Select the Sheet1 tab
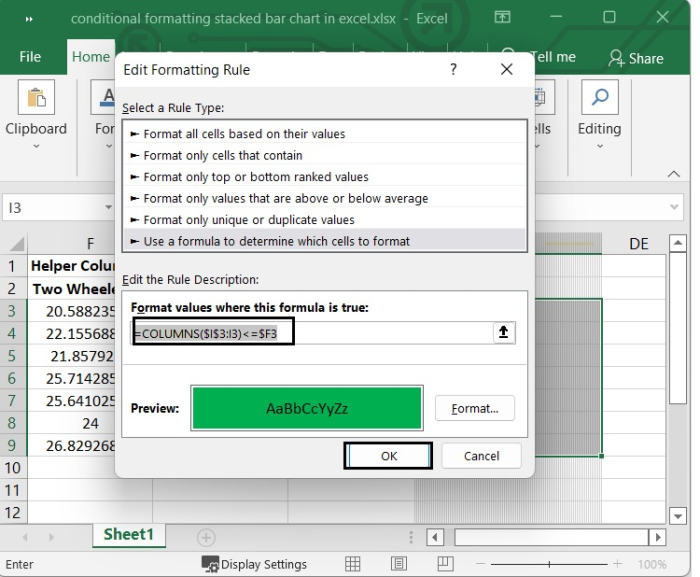Screen dimensions: 700x577 (129, 534)
